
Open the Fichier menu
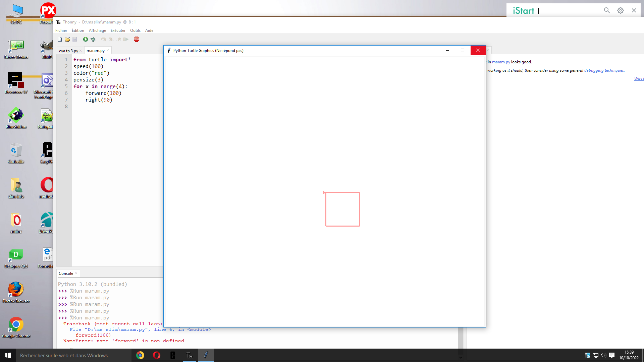pos(61,31)
